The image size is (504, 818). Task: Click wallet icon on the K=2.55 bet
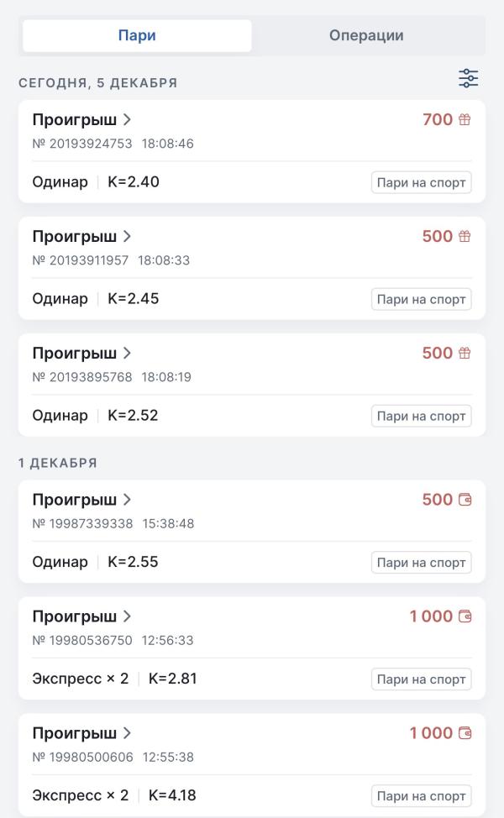(465, 500)
